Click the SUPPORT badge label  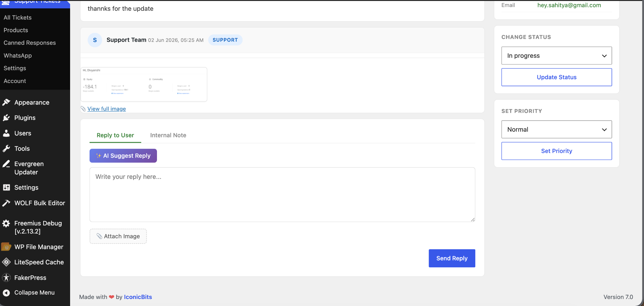click(225, 40)
